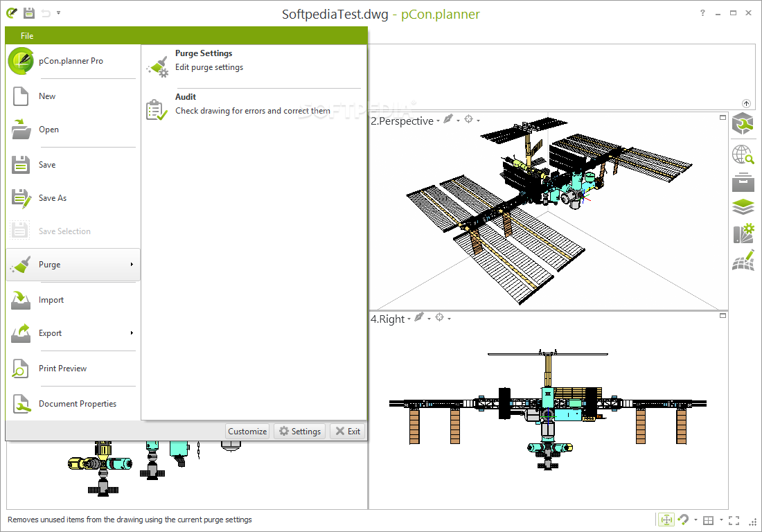Click the Exit button

click(x=348, y=432)
